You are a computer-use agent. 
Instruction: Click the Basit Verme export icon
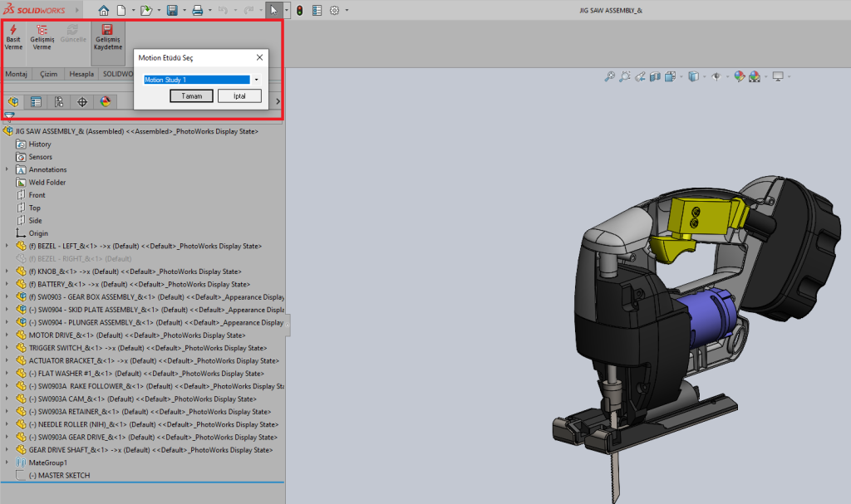[x=13, y=37]
